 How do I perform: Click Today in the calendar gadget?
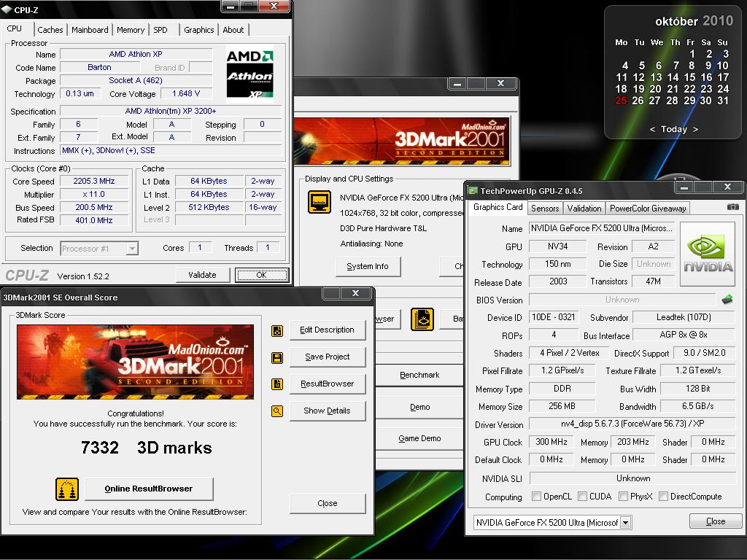pos(673,130)
